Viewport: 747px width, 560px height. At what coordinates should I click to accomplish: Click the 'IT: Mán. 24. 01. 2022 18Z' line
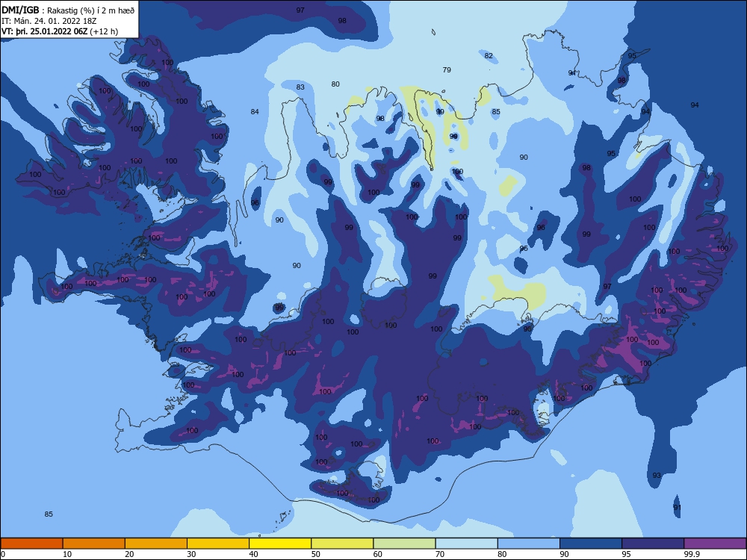[x=49, y=21]
